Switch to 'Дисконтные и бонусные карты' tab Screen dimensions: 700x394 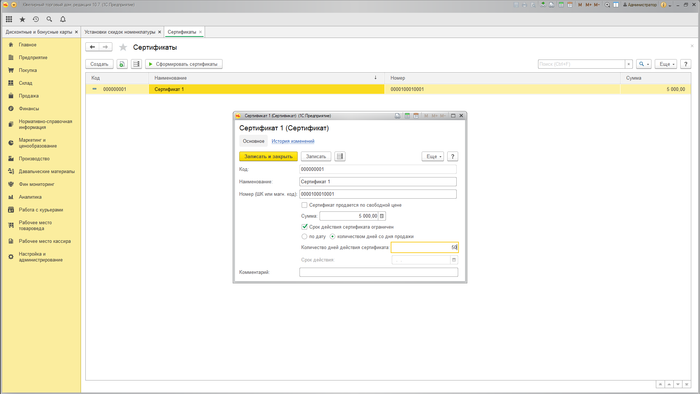coord(39,32)
